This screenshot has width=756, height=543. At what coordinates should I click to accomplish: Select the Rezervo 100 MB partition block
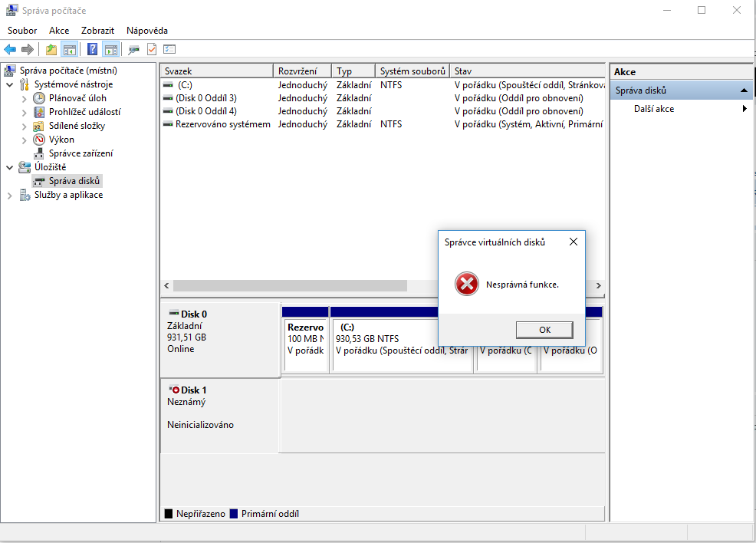coord(306,340)
